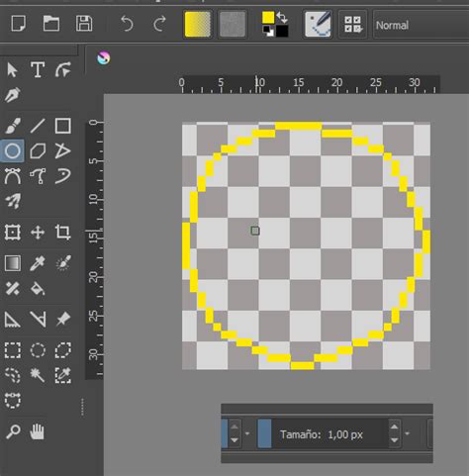Select the Fill bucket tool
Viewport: 469px width, 476px height.
pos(38,289)
